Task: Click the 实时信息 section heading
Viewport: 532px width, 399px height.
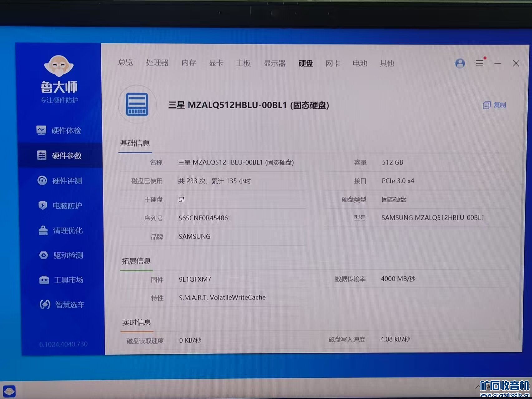Action: pyautogui.click(x=137, y=322)
